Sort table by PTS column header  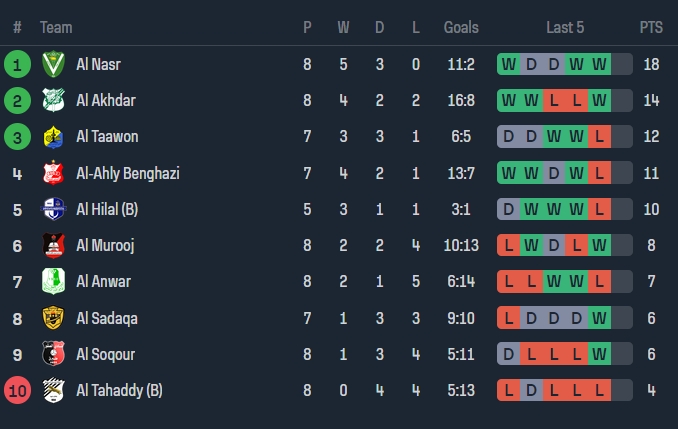click(651, 28)
